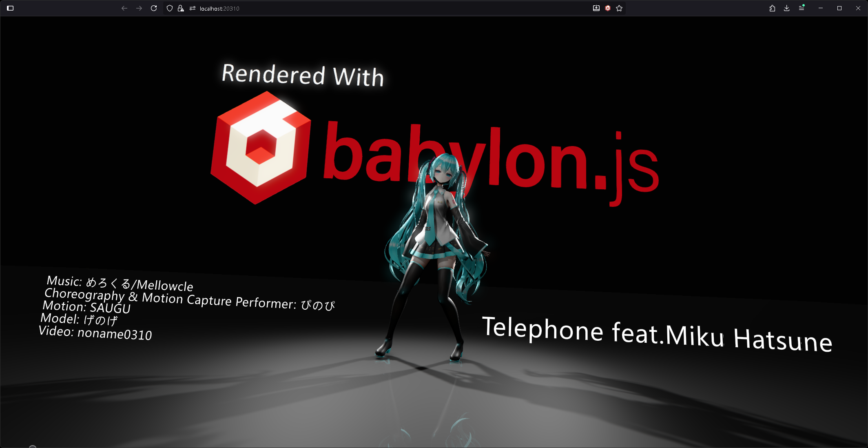Reload the localhost page
Image resolution: width=868 pixels, height=448 pixels.
click(154, 8)
